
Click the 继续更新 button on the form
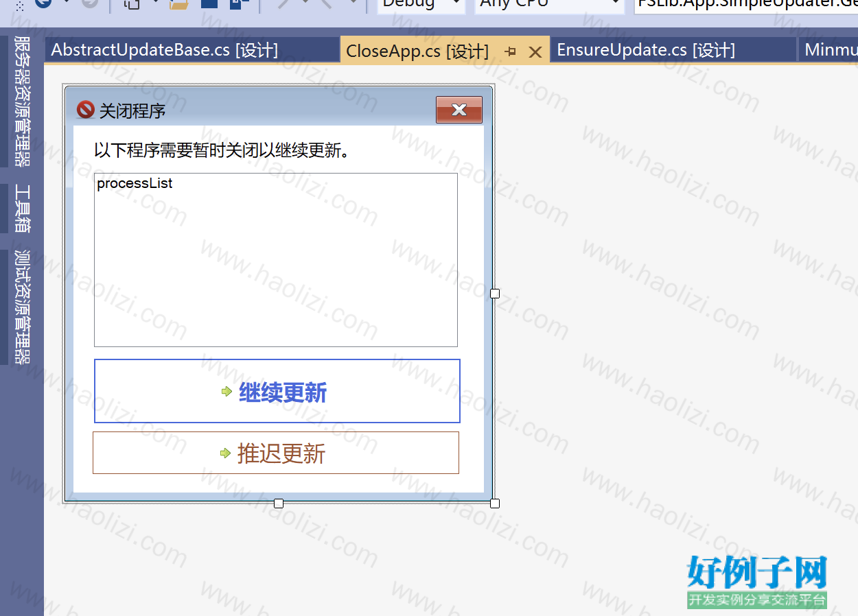277,391
